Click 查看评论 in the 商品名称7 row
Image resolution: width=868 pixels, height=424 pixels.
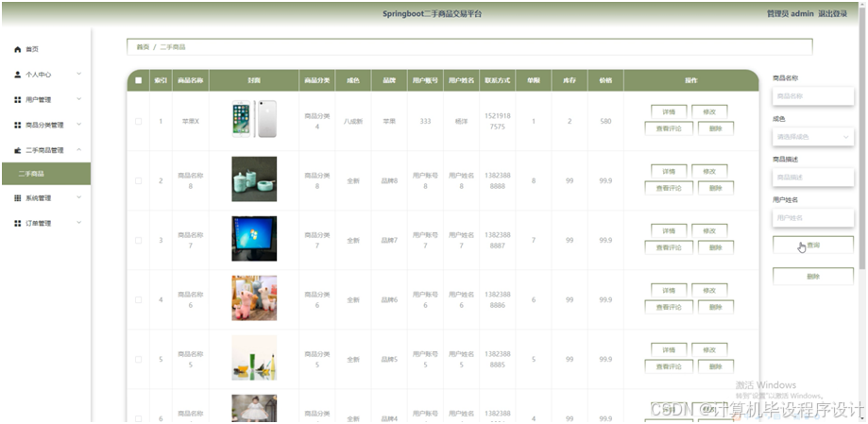tap(669, 247)
